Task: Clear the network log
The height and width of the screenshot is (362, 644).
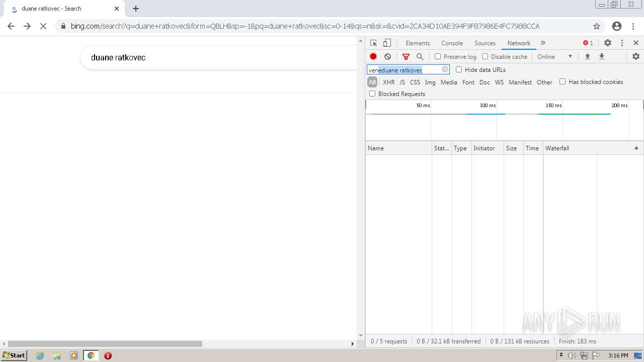Action: click(x=387, y=57)
